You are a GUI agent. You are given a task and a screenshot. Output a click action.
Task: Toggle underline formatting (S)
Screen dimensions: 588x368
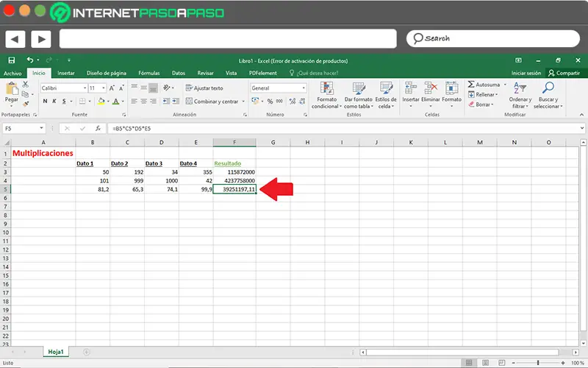tap(64, 101)
